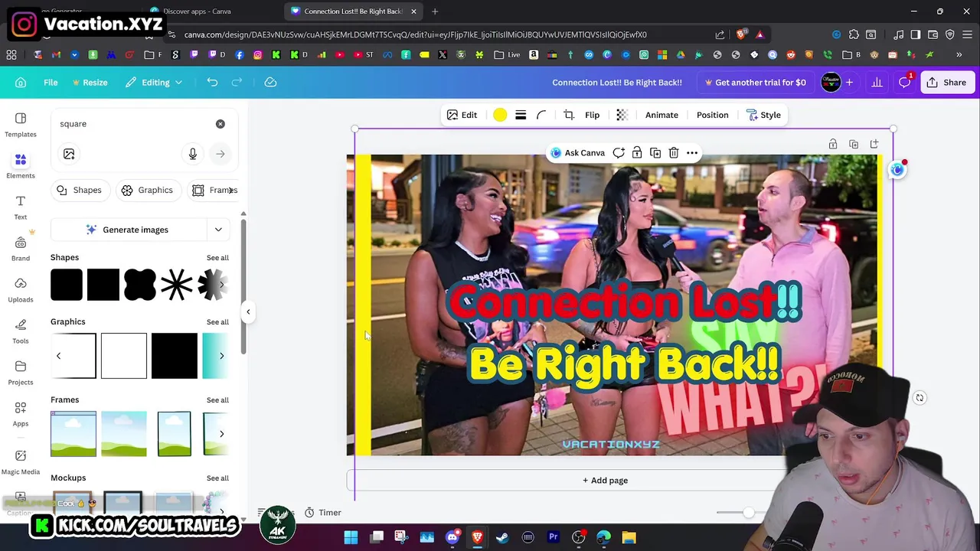
Task: See all Shapes
Action: tap(217, 258)
